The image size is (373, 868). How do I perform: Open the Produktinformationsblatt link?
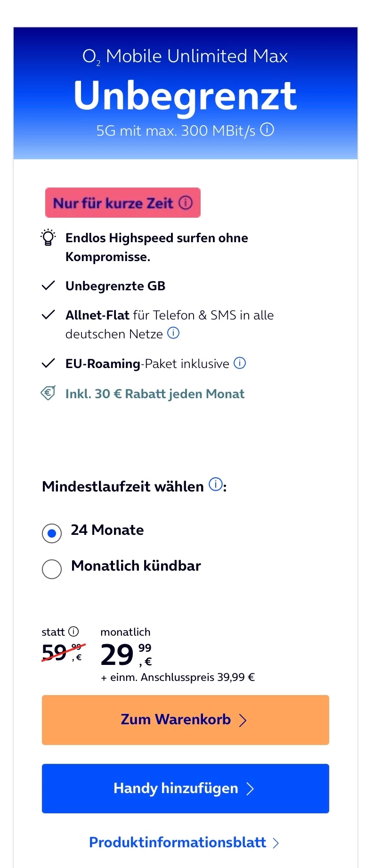[x=178, y=842]
